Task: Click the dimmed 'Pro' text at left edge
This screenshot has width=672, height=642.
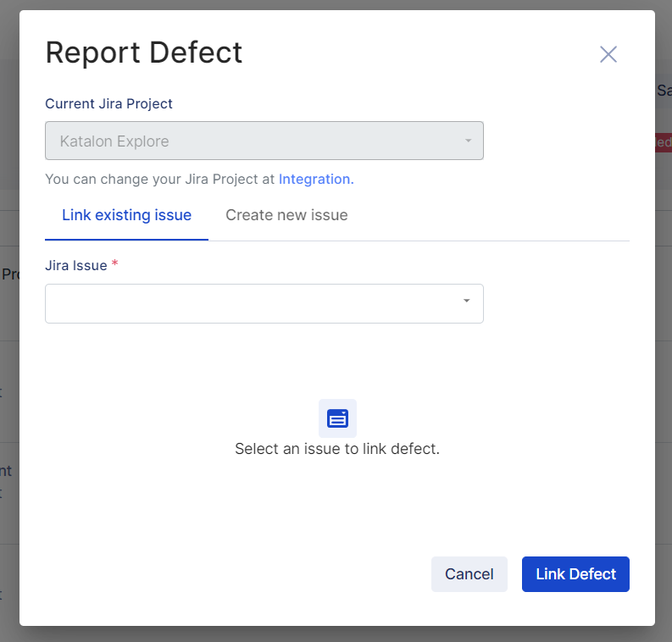Action: point(10,274)
